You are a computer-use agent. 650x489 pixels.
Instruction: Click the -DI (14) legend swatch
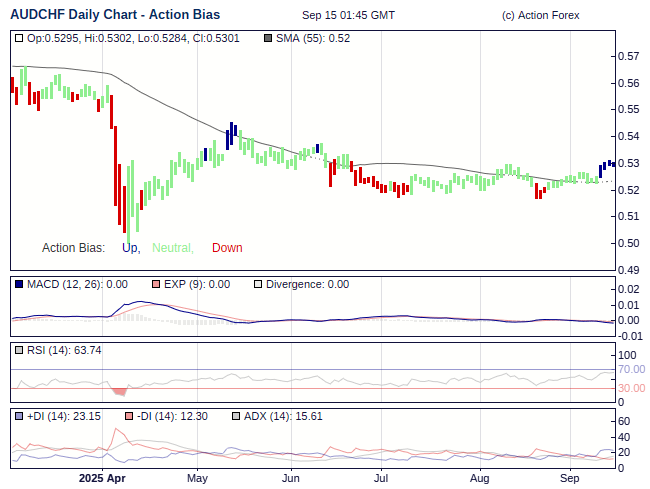pyautogui.click(x=129, y=416)
